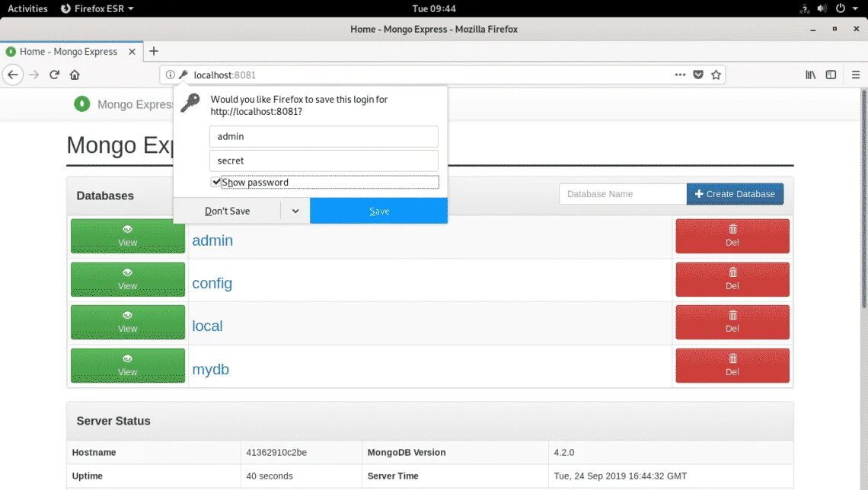Open the power menu icon

click(841, 8)
